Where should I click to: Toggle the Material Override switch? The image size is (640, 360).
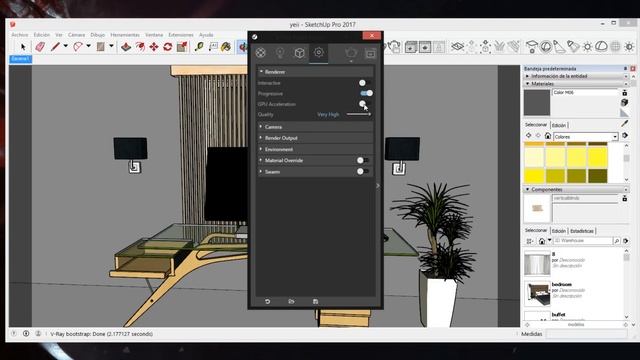pos(363,160)
